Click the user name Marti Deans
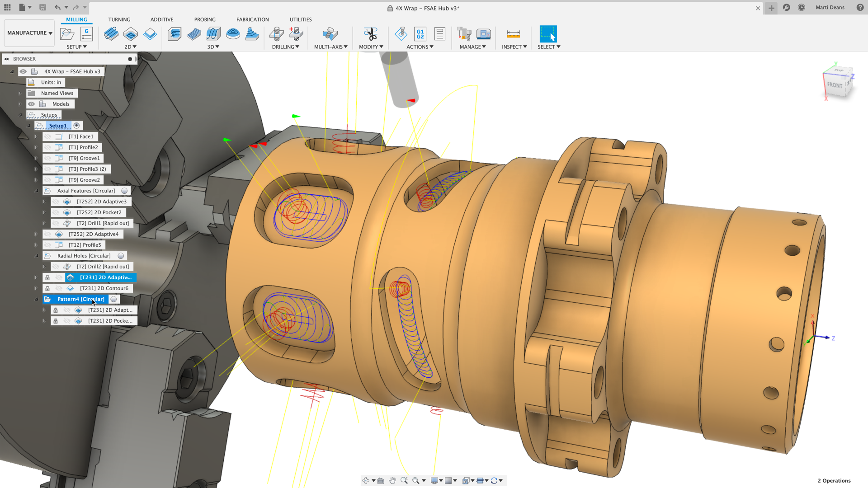 830,7
